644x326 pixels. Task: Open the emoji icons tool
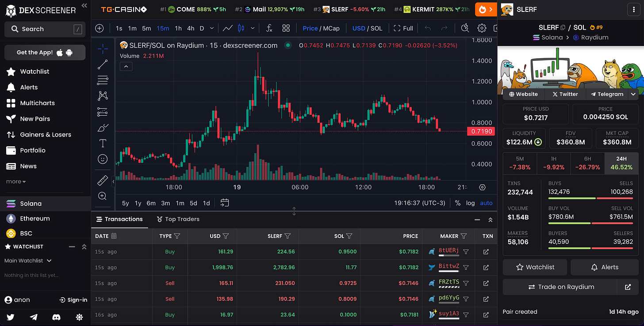click(103, 159)
